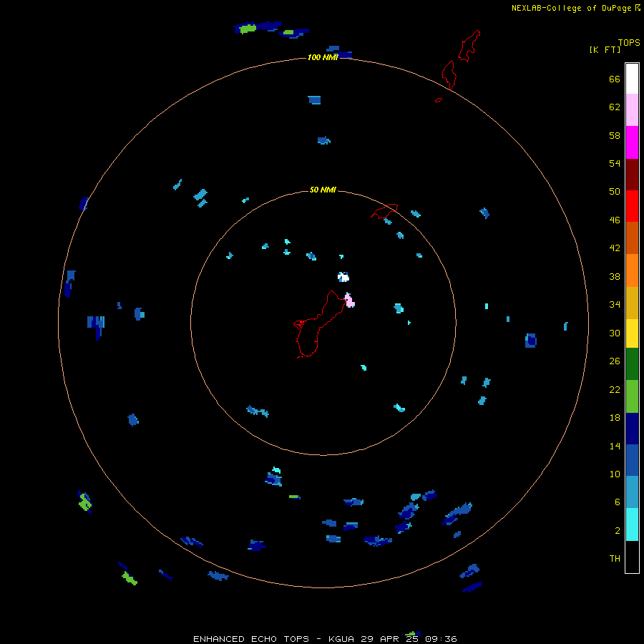Click the 50 NMI range ring label
Image resolution: width=644 pixels, height=644 pixels.
point(323,190)
